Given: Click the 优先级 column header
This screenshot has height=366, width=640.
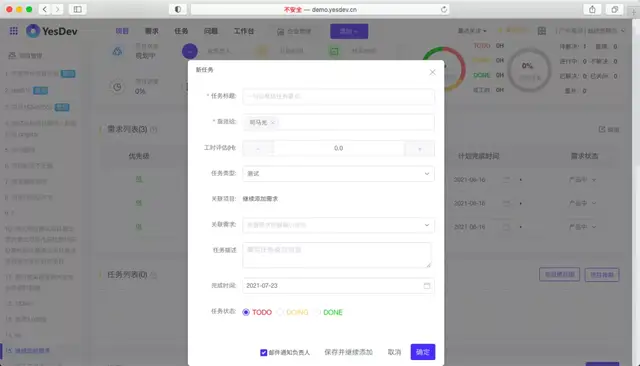Looking at the screenshot, I should tap(139, 156).
